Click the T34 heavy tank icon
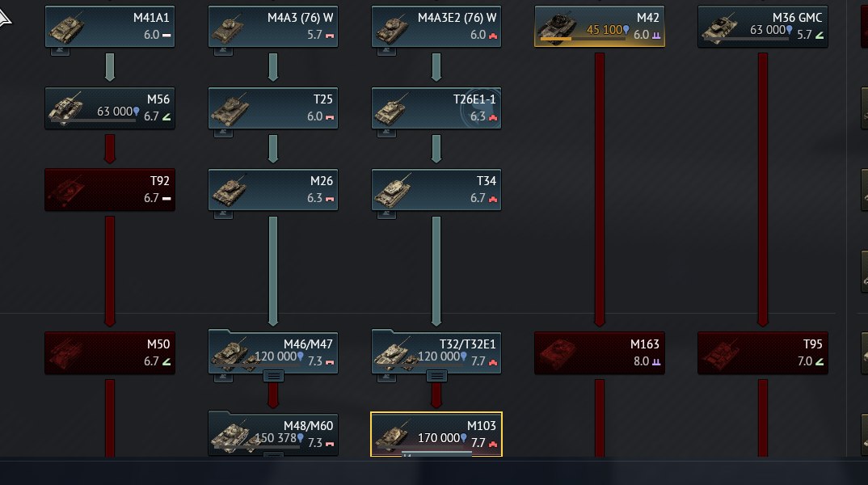Image resolution: width=868 pixels, height=485 pixels. click(x=393, y=190)
